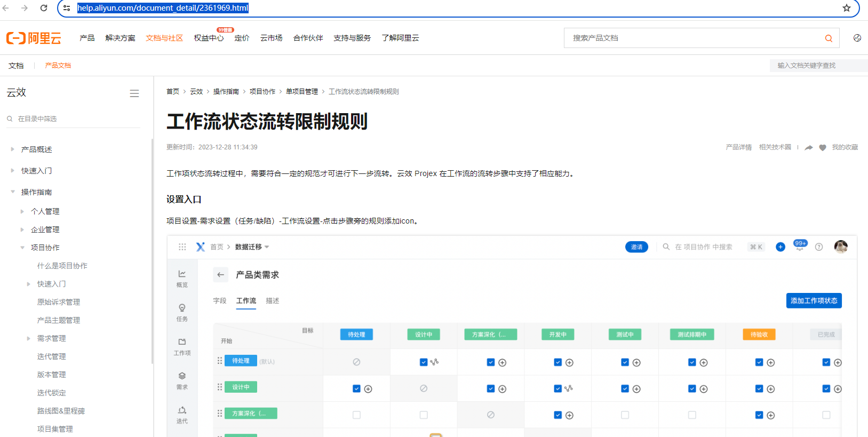Click the blue plus create icon
868x437 pixels.
click(781, 247)
